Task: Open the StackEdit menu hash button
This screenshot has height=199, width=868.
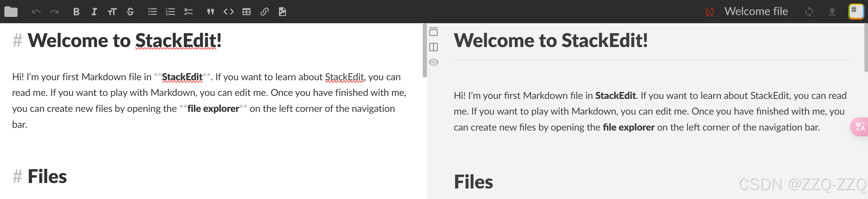Action: (x=856, y=11)
